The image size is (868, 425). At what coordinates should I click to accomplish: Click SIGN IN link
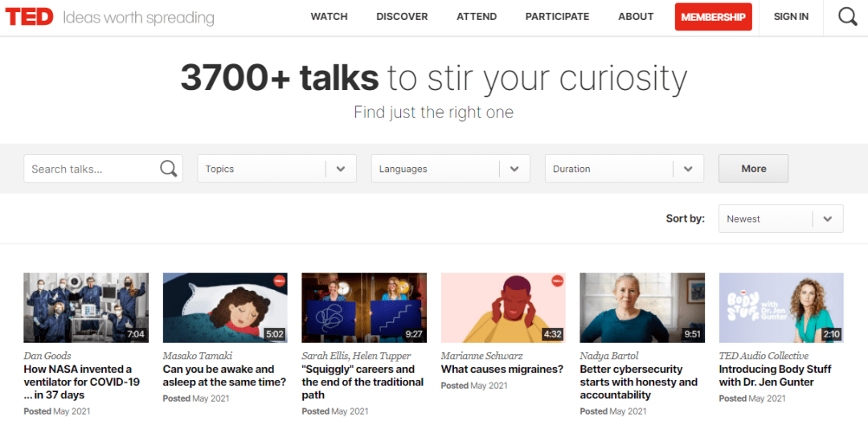pyautogui.click(x=791, y=17)
